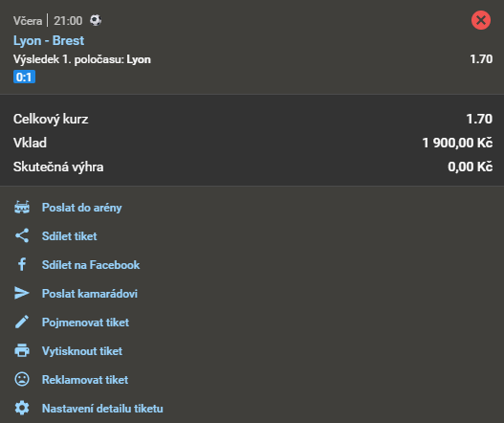
Task: Choose Sdílet tiket from the list
Action: coord(70,236)
